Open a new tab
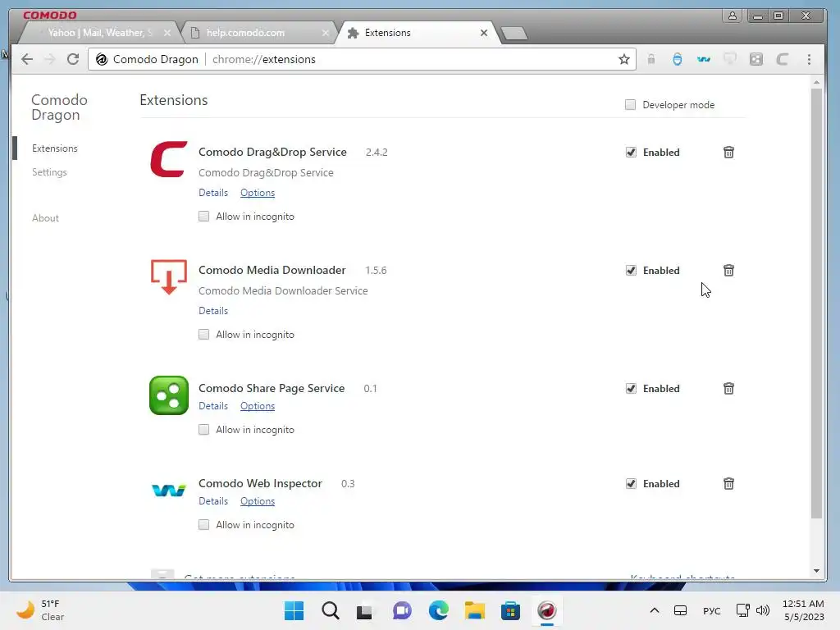 pos(514,33)
